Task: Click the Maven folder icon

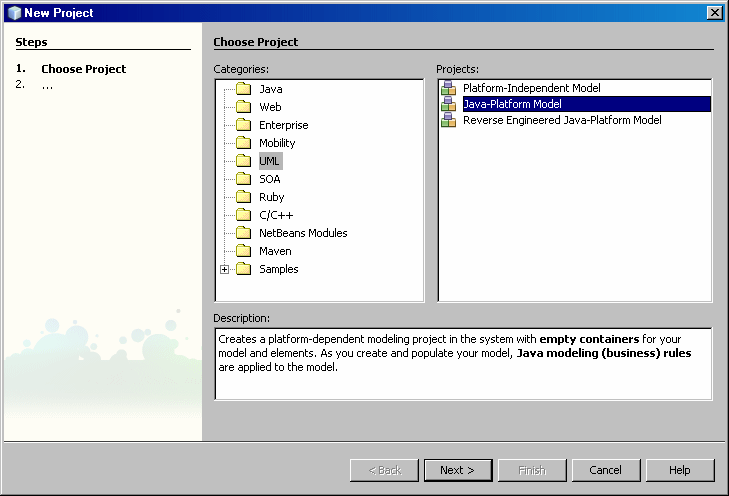Action: tap(243, 251)
